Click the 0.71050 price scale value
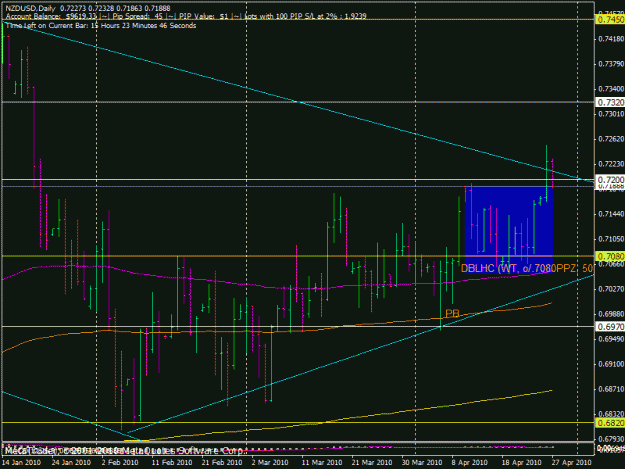Viewport: 625px width, 469px height. coord(610,239)
